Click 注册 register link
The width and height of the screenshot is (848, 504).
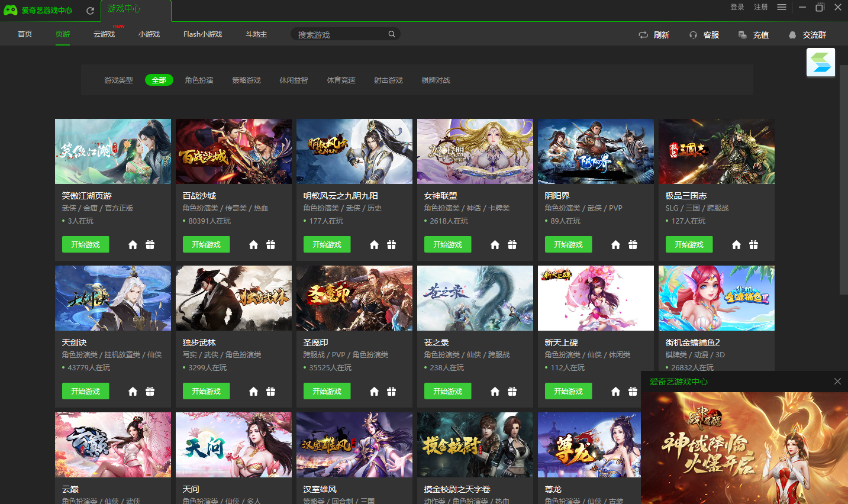point(761,7)
